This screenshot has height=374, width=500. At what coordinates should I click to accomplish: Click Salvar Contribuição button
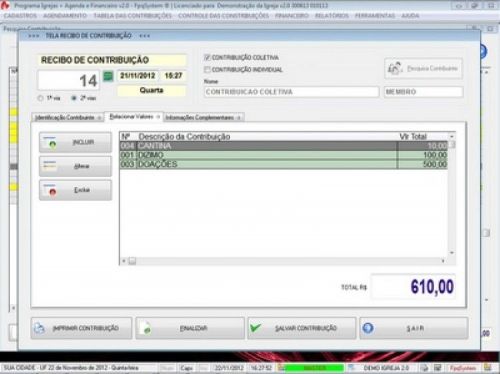[x=302, y=328]
